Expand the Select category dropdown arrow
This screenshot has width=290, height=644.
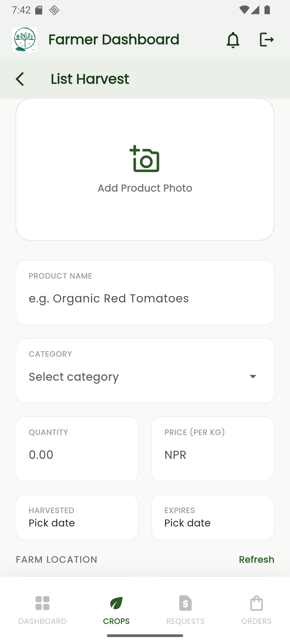253,376
